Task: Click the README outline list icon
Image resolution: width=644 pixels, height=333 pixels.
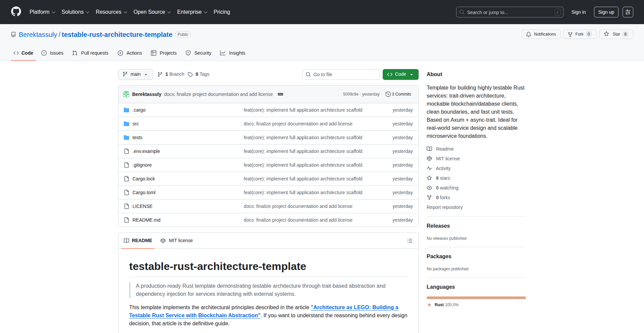Action: coord(410,241)
